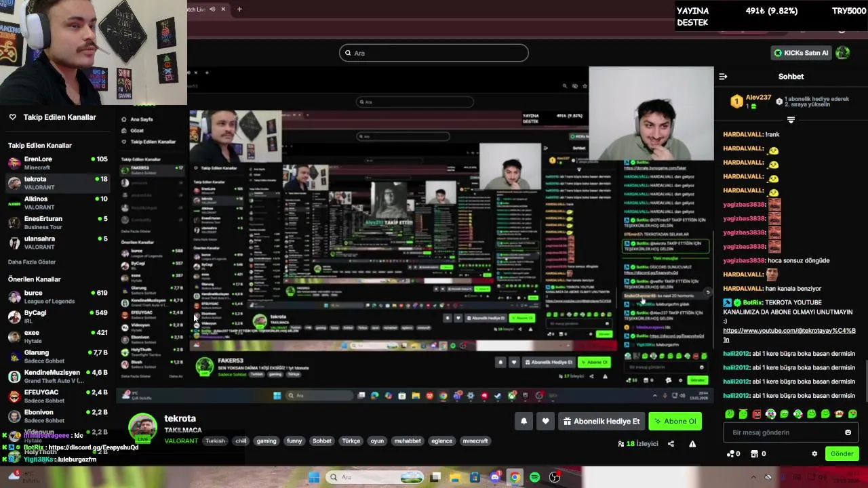Collapse the Sohbet chat panel
The height and width of the screenshot is (488, 868).
tap(723, 77)
